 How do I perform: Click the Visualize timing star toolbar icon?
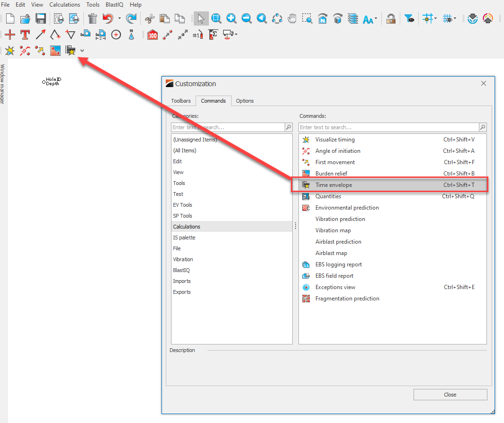coord(10,51)
